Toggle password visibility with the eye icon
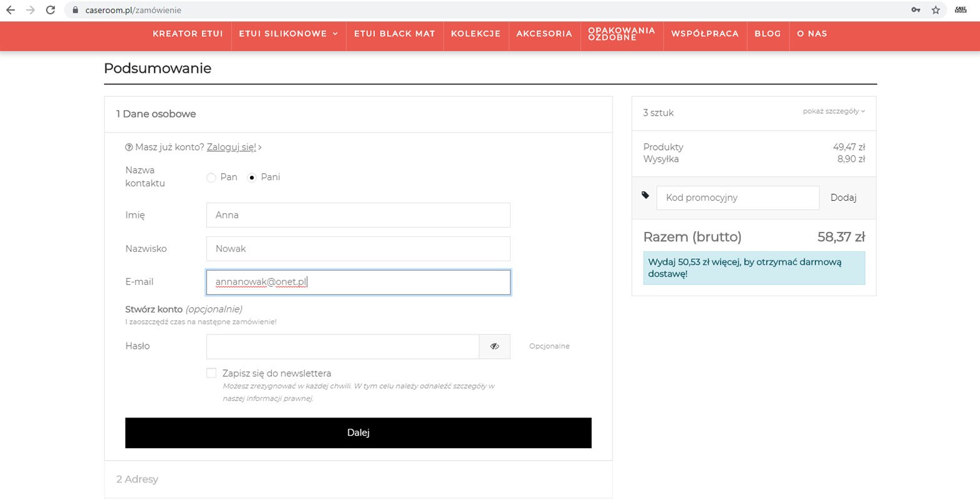 [x=494, y=346]
